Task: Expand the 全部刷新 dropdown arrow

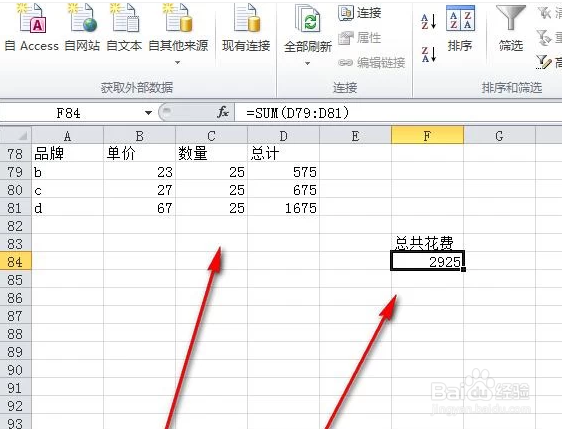Action: point(308,63)
